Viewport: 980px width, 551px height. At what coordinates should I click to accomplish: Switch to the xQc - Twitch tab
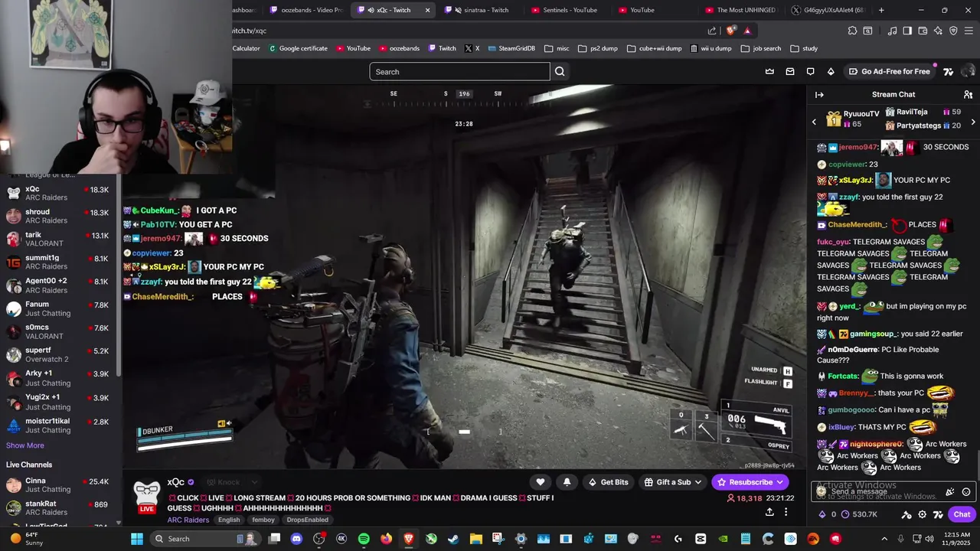394,10
